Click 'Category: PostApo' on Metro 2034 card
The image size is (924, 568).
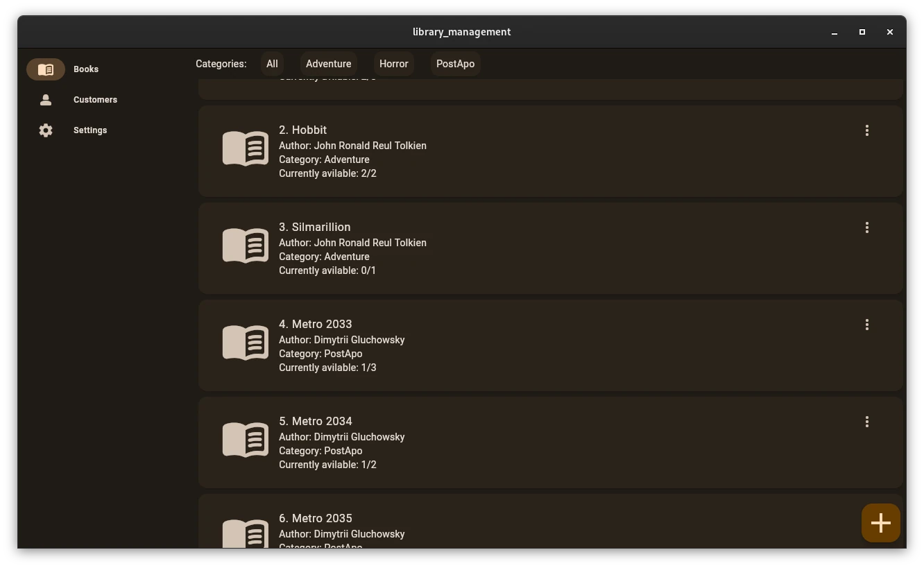pyautogui.click(x=321, y=451)
